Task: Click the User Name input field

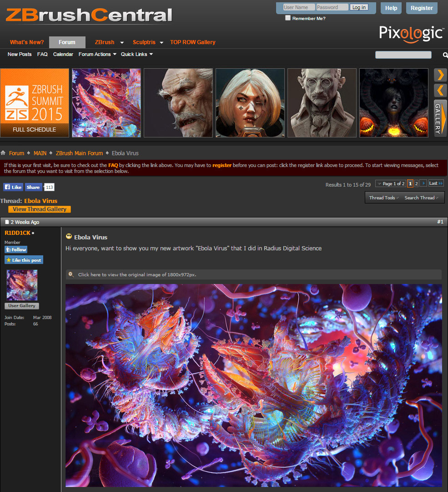Action: (299, 7)
